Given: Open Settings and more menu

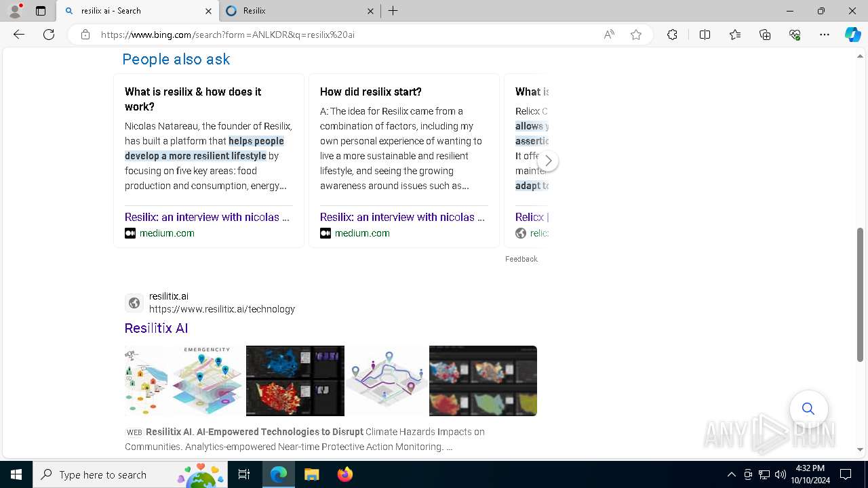Looking at the screenshot, I should [x=825, y=35].
